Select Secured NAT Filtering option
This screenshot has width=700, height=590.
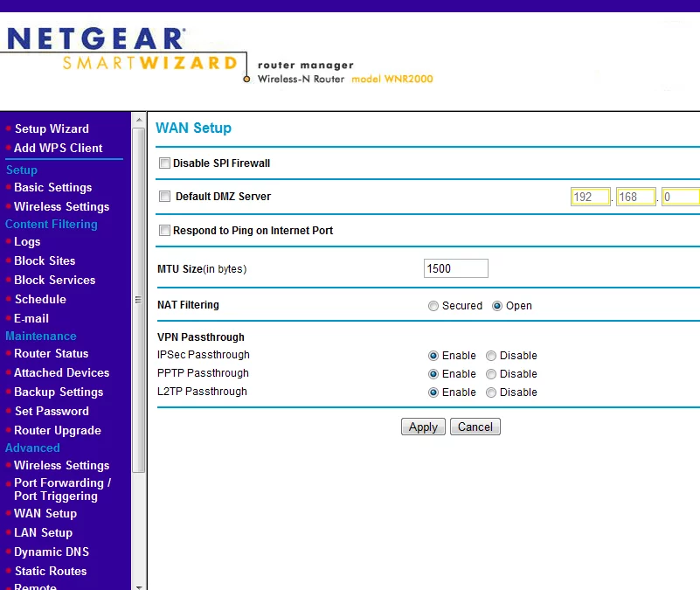click(433, 306)
